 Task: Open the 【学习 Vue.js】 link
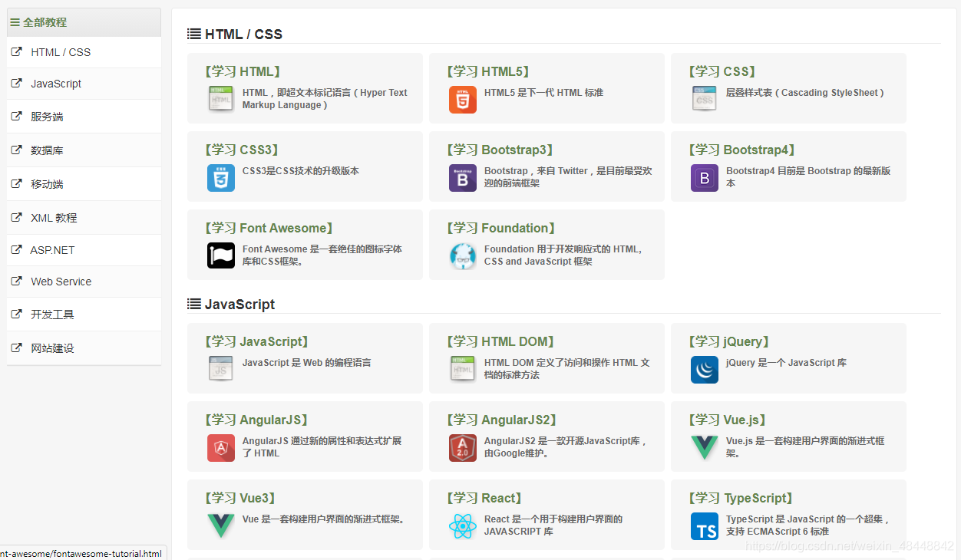[x=728, y=420]
